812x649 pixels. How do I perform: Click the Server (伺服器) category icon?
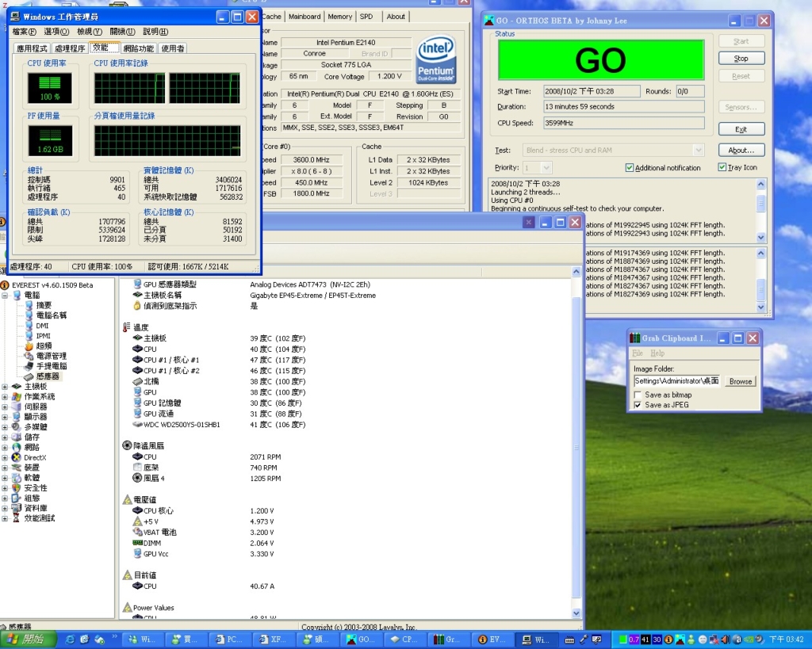click(17, 407)
